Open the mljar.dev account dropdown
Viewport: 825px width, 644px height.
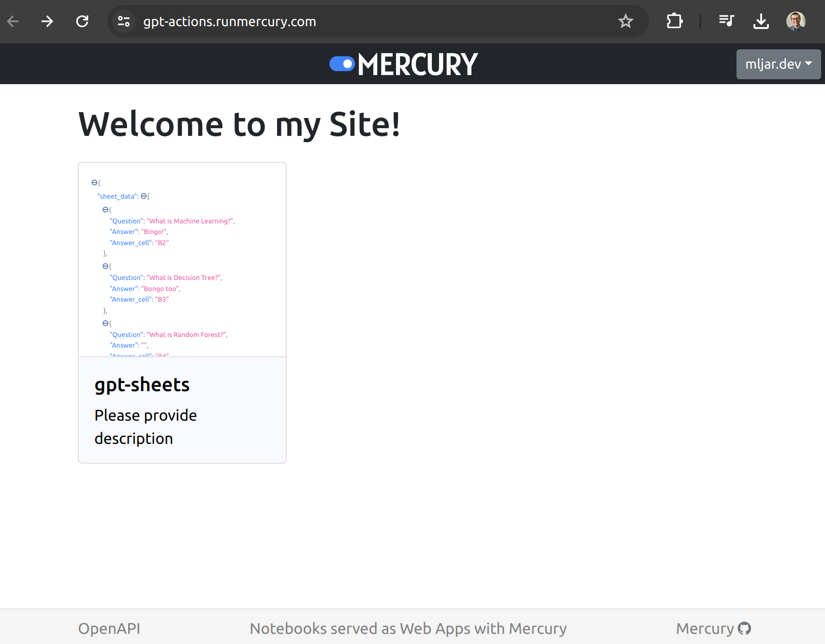[778, 64]
